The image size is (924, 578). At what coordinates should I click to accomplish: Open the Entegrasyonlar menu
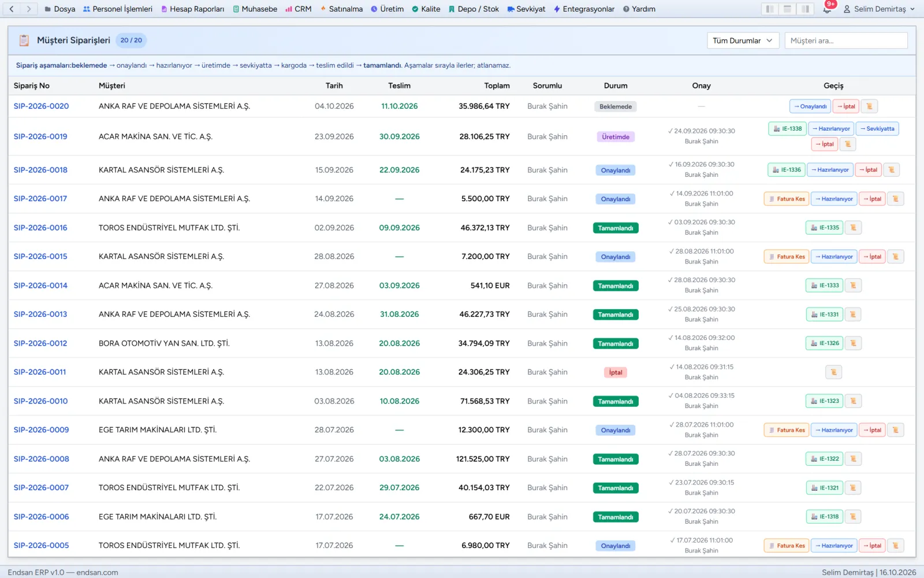[584, 9]
